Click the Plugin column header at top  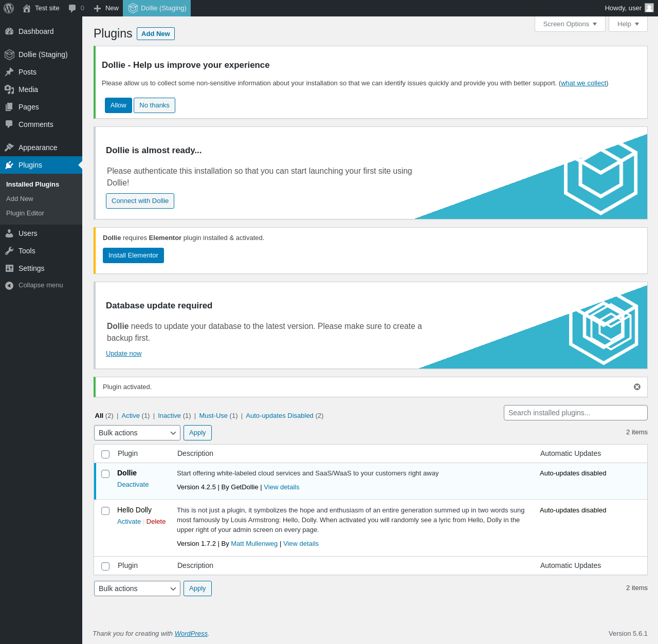coord(127,453)
